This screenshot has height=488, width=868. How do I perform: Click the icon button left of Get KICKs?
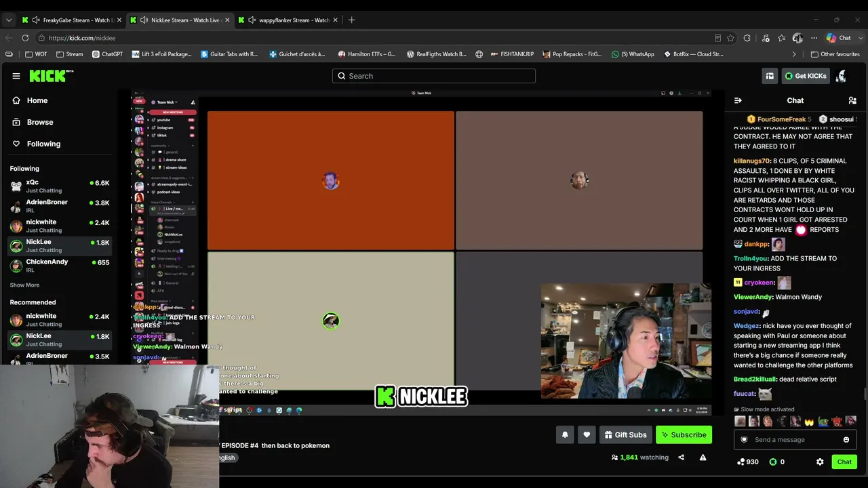[x=770, y=76]
